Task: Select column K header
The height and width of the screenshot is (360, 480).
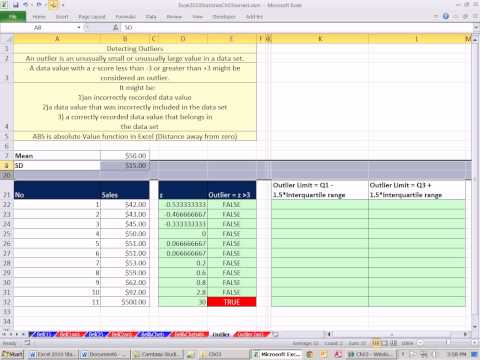Action: pyautogui.click(x=320, y=39)
